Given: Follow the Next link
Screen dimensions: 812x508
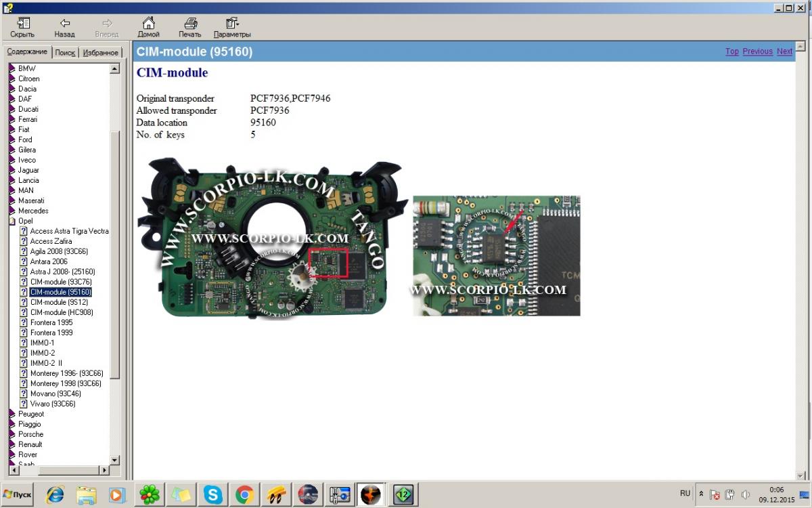Looking at the screenshot, I should pos(784,51).
